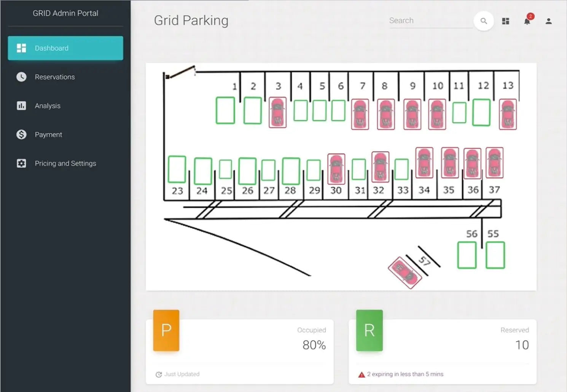567x392 pixels.
Task: Select empty parking spot 4
Action: pos(301,111)
